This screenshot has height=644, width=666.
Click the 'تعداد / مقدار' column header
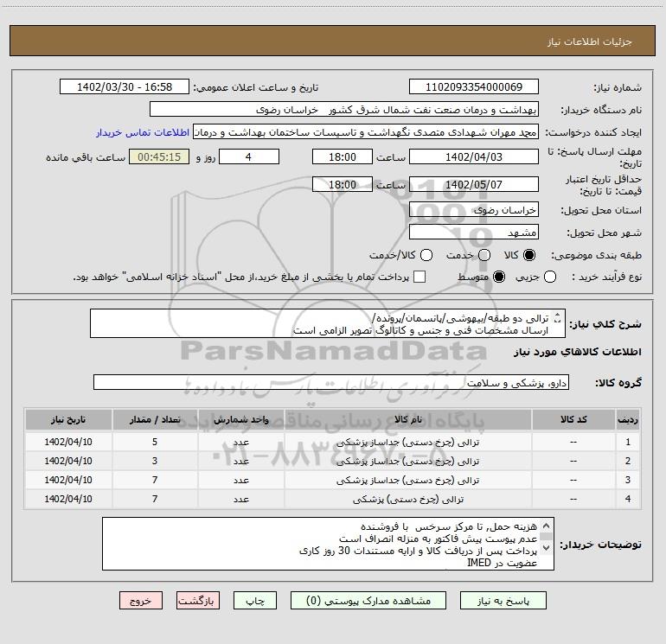point(155,420)
